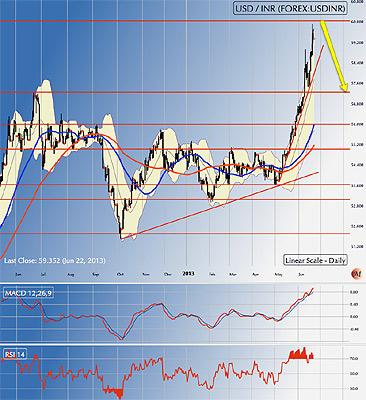
Task: Click the 50.0 level on RSI axis
Action: coord(354,374)
